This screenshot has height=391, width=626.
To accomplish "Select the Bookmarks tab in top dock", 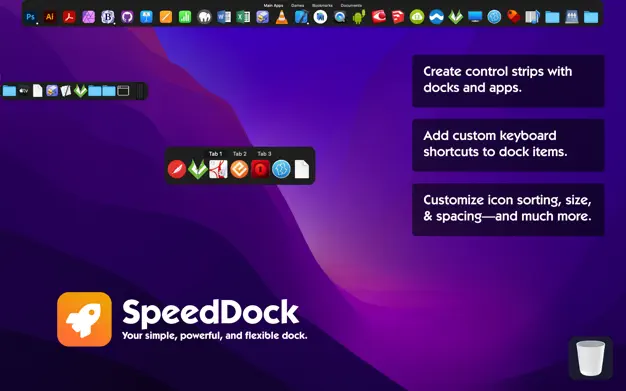I will pos(322,6).
